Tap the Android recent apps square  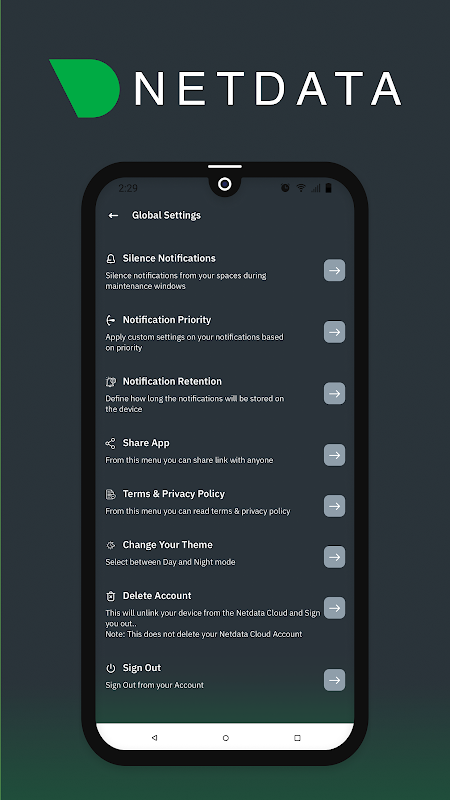click(297, 738)
